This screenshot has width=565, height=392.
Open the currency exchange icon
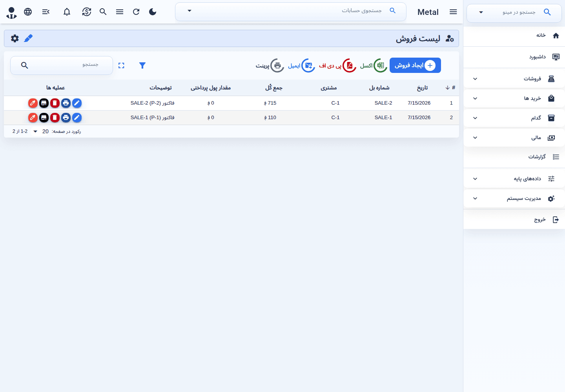coord(87,12)
